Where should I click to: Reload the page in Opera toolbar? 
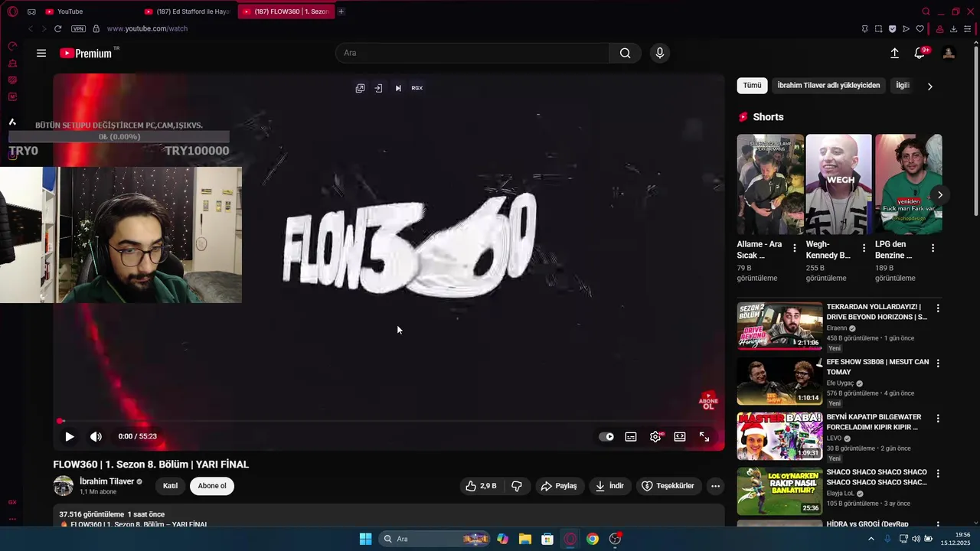point(57,28)
